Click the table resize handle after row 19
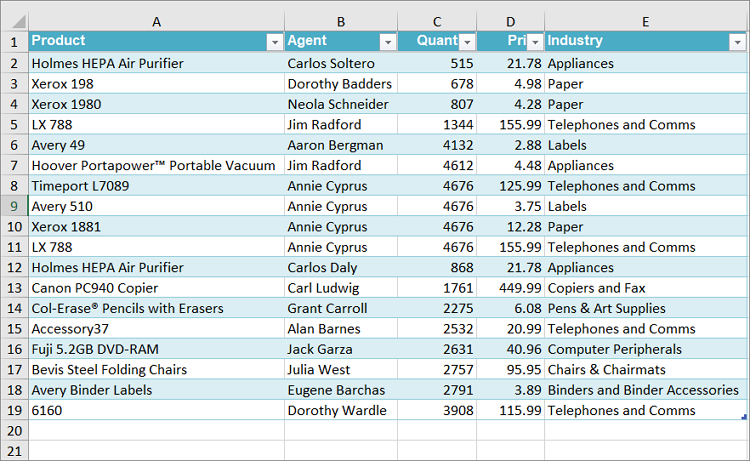This screenshot has width=750, height=461. (744, 417)
